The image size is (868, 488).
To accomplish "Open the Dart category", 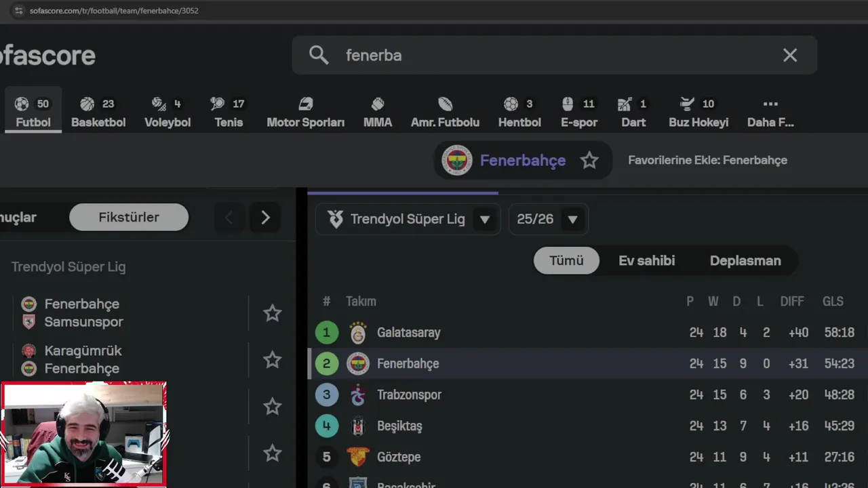I will 633,110.
